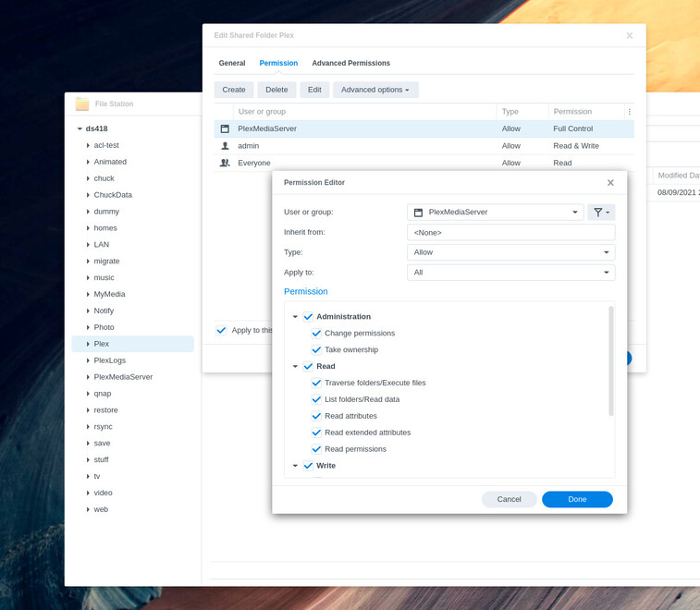Select the PlexMediaServer folder in the tree

(123, 376)
